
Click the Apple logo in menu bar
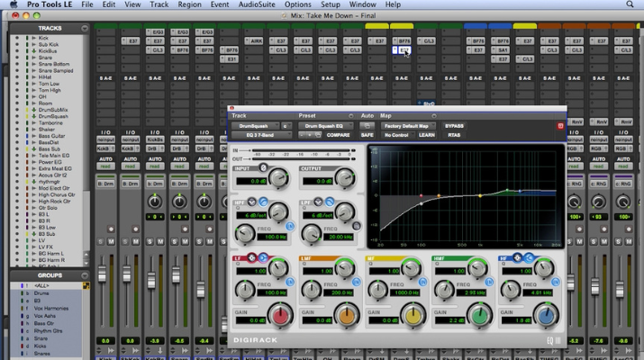point(12,4)
